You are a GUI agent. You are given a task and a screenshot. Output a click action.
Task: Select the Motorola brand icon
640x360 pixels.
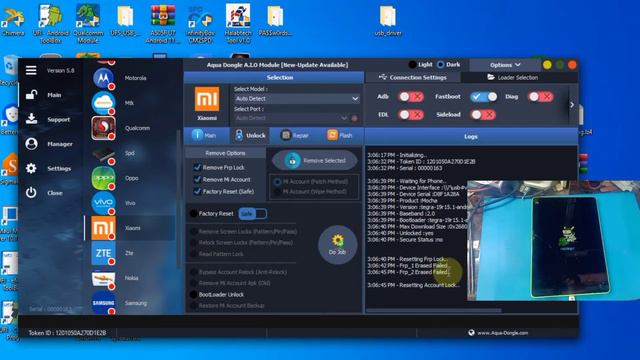[x=103, y=78]
